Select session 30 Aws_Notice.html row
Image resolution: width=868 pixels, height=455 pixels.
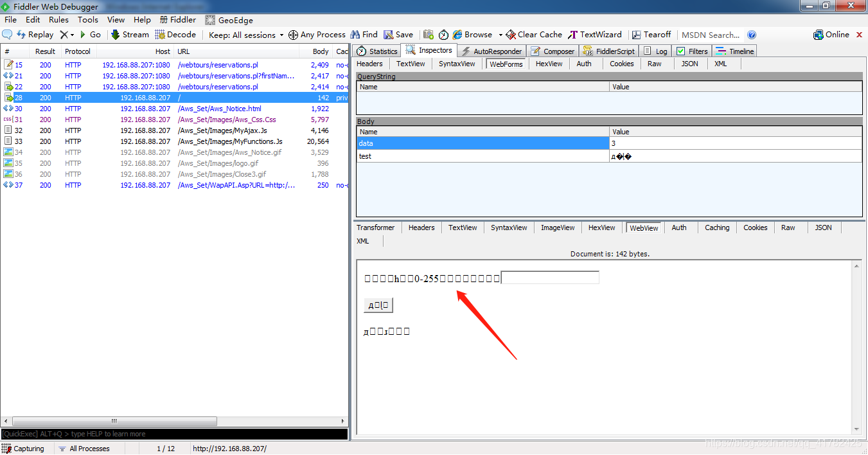coord(174,109)
